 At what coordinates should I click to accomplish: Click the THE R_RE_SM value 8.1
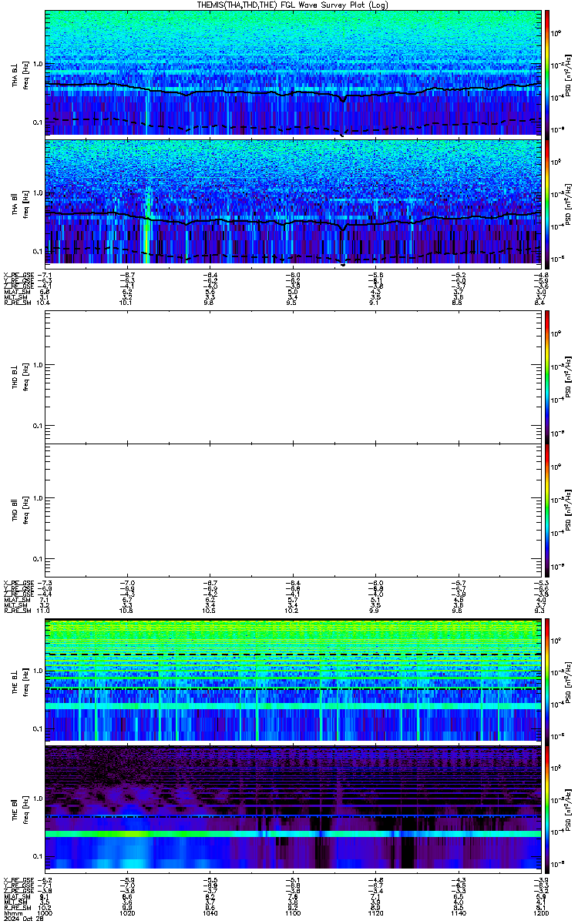click(542, 907)
